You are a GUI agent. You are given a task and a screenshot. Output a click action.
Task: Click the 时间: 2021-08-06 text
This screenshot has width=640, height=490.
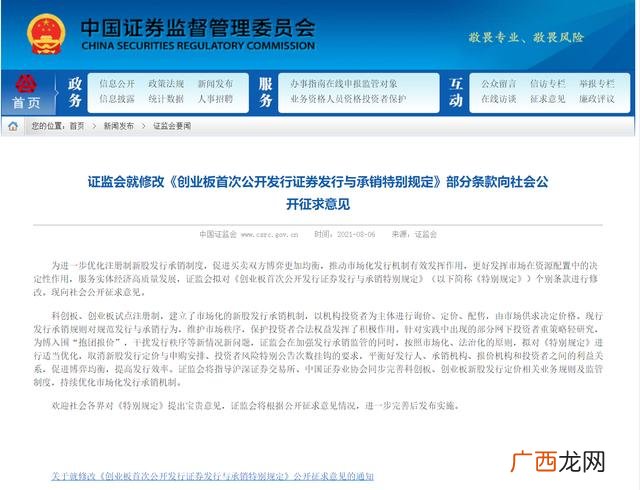(x=344, y=234)
